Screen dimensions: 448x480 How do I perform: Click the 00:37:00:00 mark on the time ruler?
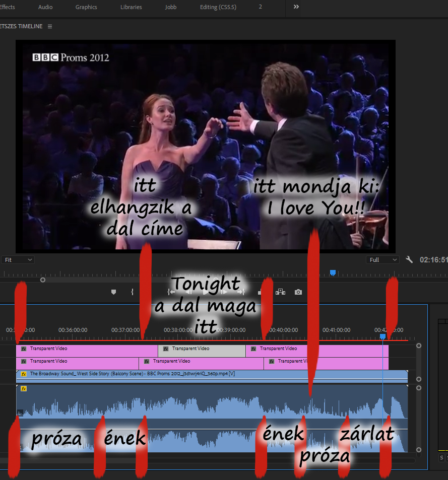[x=125, y=330]
